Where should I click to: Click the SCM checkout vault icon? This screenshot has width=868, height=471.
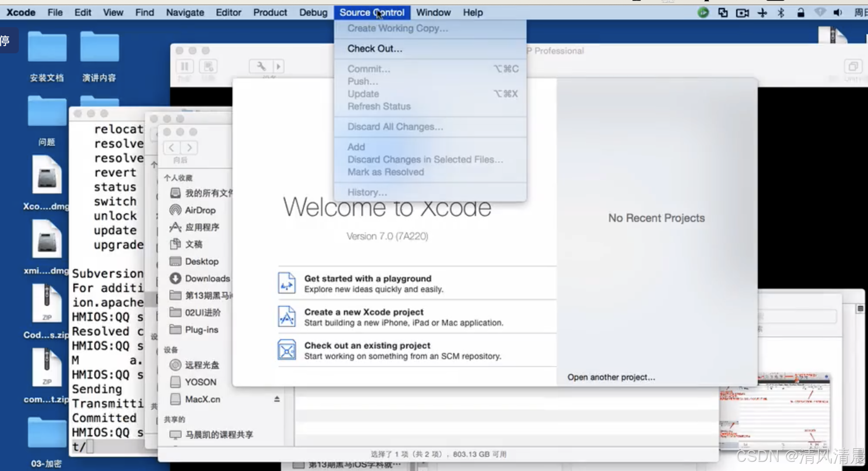coord(287,350)
